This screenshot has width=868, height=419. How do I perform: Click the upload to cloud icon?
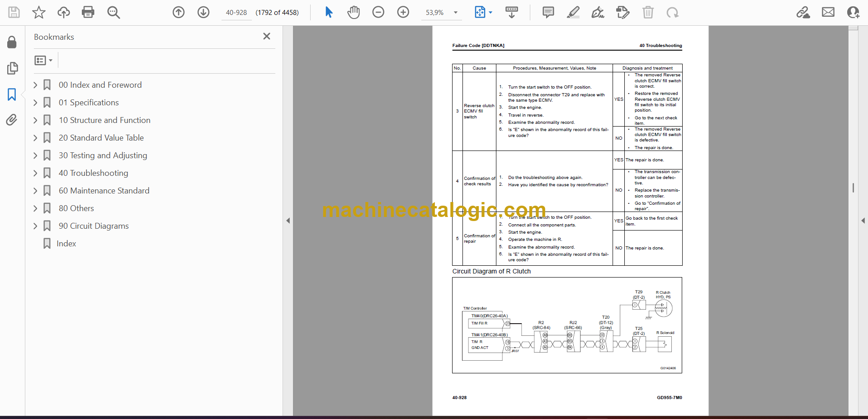tap(63, 12)
